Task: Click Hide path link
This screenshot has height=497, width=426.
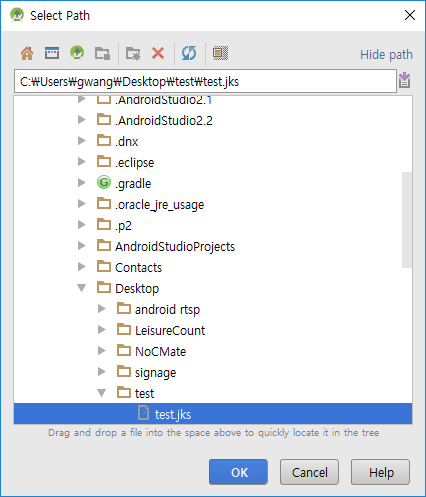Action: [x=386, y=54]
